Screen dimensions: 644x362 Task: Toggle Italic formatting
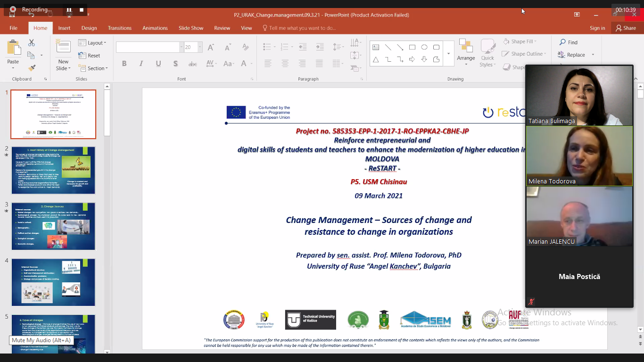(141, 64)
